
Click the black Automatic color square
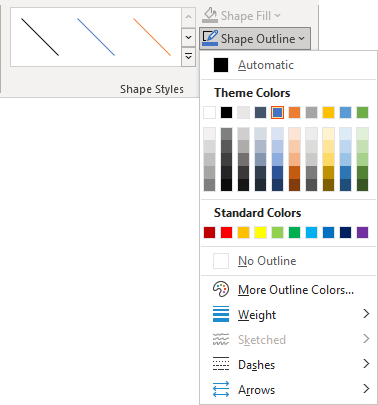[221, 65]
